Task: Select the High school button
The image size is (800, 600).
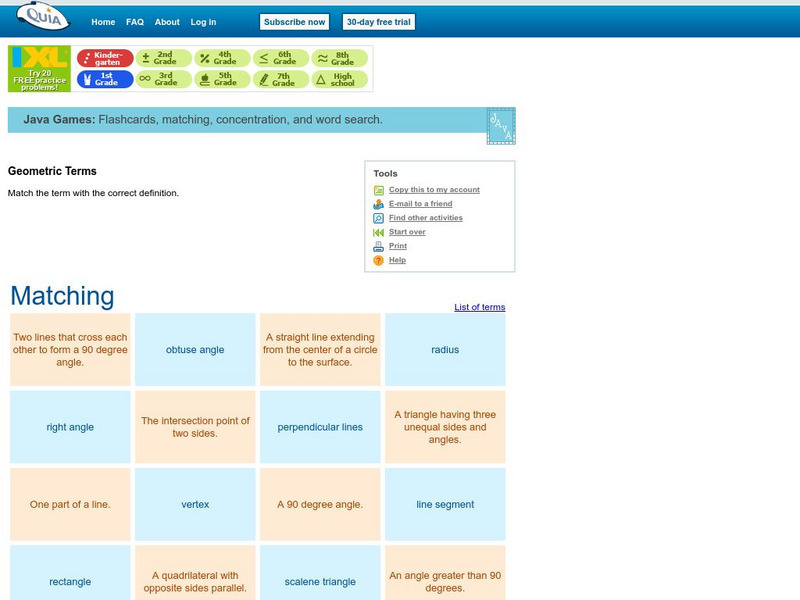Action: [x=339, y=79]
